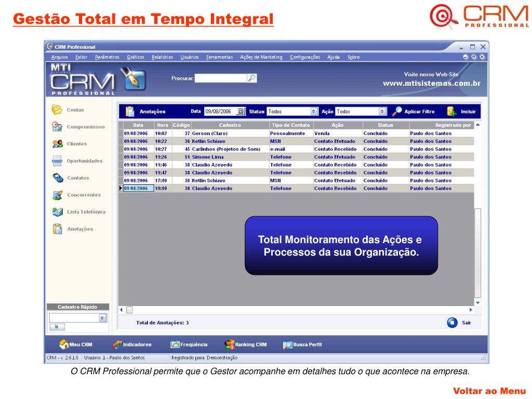Click horizontal scrollbar right arrow
The image size is (532, 399).
click(x=470, y=310)
